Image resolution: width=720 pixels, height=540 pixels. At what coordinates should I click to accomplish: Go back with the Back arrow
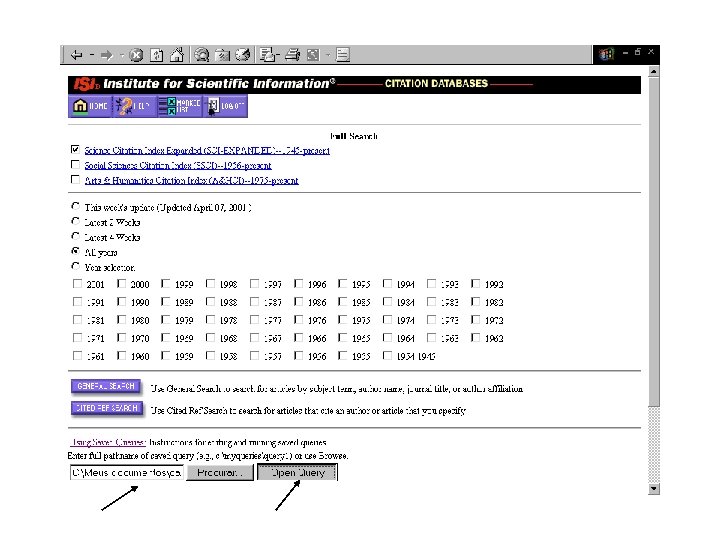click(76, 55)
